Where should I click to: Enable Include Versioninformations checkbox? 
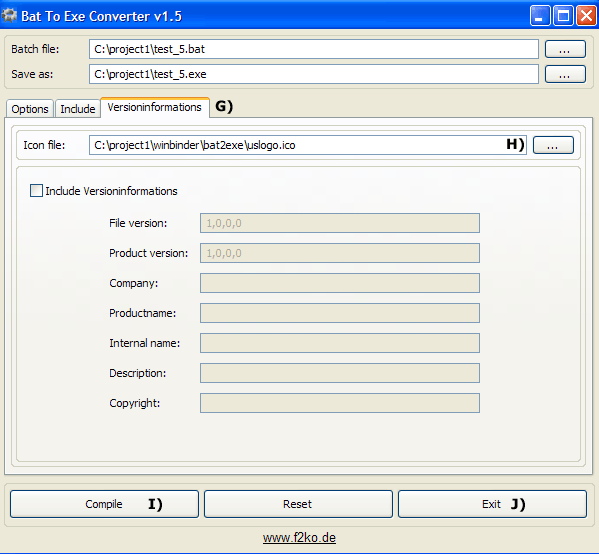[x=36, y=191]
